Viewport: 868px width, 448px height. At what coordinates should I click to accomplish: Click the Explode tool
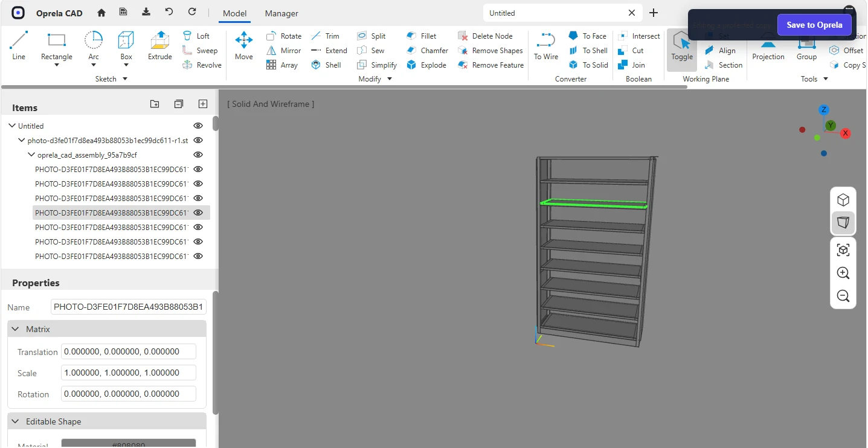click(x=426, y=65)
